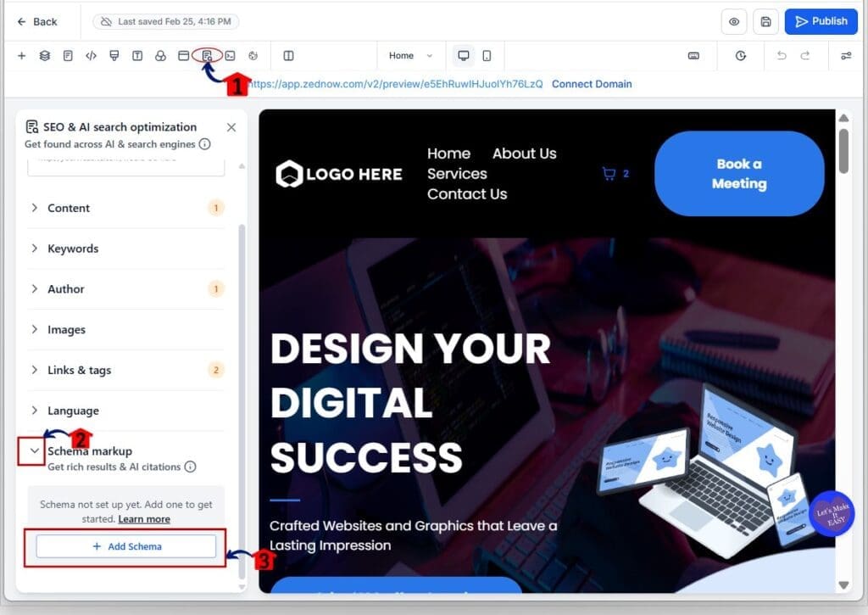Click About Us in the site menu
The image size is (868, 615).
tap(524, 154)
